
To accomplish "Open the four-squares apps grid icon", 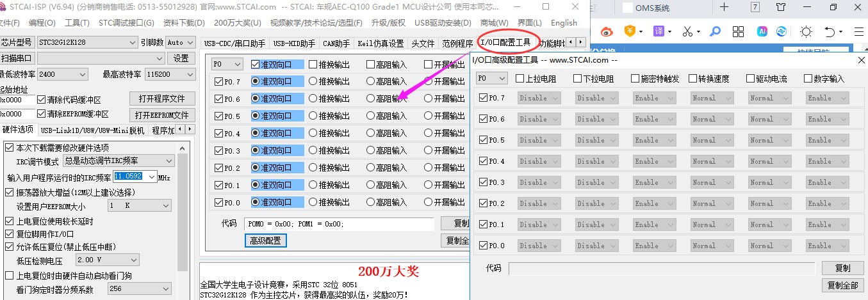I will 738,31.
